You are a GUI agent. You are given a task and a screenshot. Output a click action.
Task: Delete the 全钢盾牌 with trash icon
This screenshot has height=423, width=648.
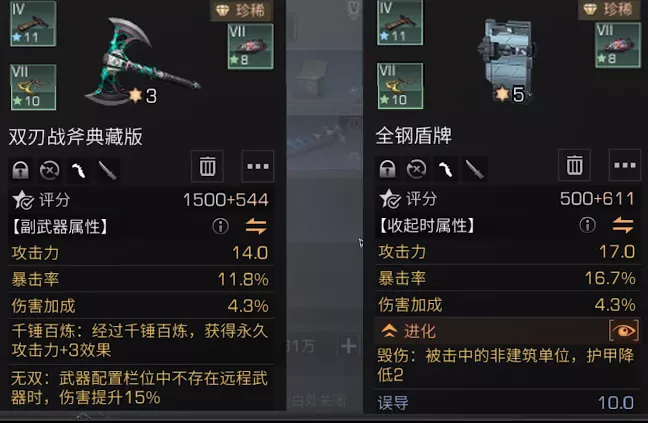574,165
